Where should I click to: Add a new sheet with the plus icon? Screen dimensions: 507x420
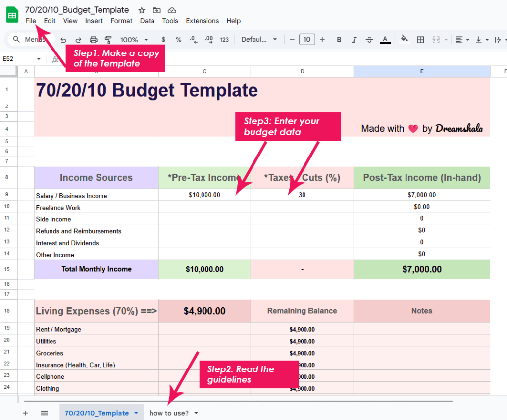(x=25, y=413)
